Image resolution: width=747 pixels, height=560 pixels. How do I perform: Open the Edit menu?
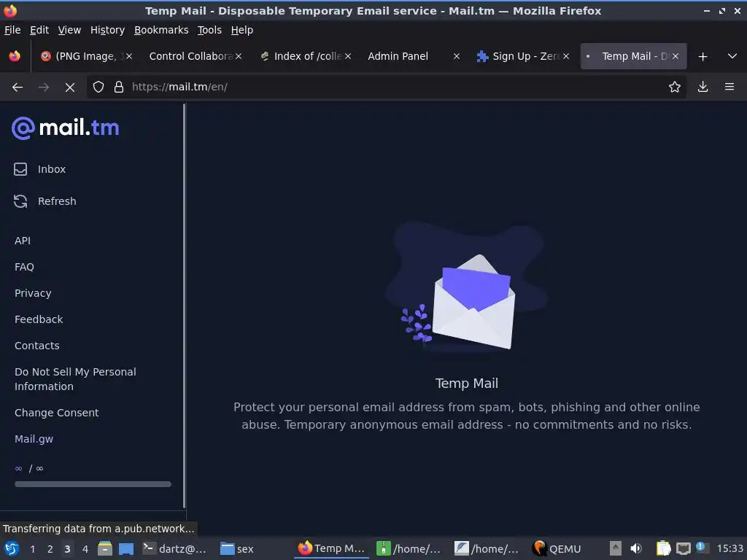click(39, 30)
